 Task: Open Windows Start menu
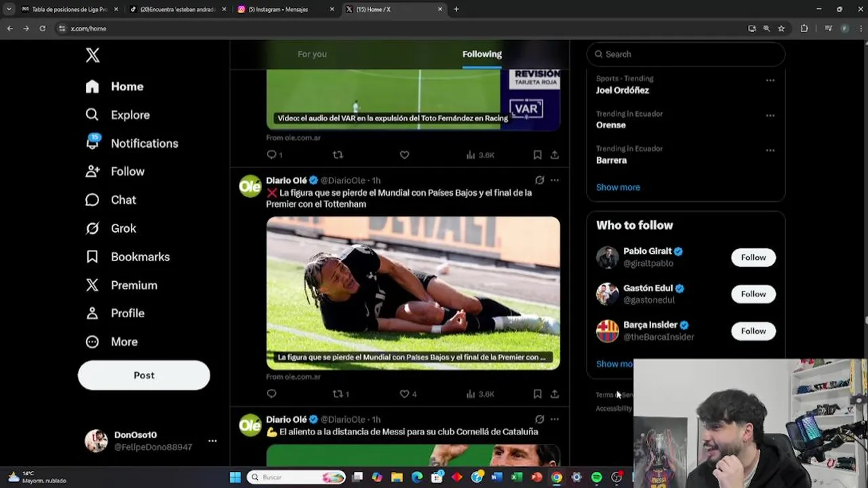click(x=235, y=477)
